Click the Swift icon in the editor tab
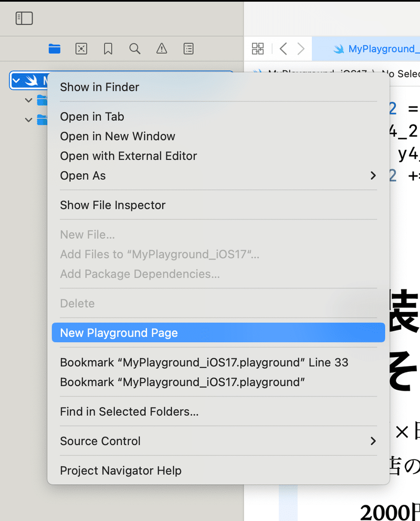This screenshot has height=521, width=420. pyautogui.click(x=339, y=49)
